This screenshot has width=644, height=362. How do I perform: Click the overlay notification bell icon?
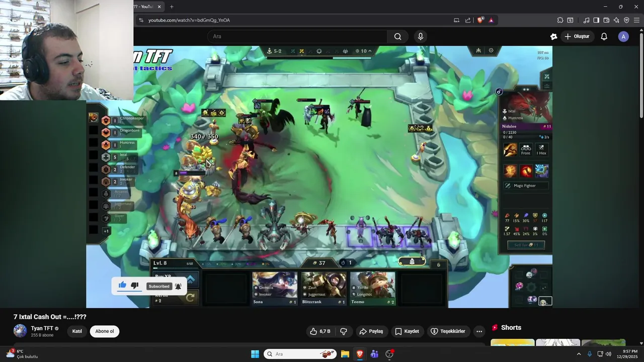178,286
